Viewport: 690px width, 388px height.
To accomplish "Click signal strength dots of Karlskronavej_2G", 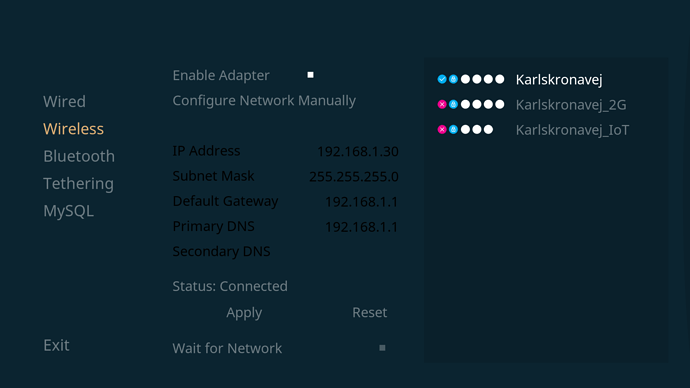I will [x=482, y=104].
